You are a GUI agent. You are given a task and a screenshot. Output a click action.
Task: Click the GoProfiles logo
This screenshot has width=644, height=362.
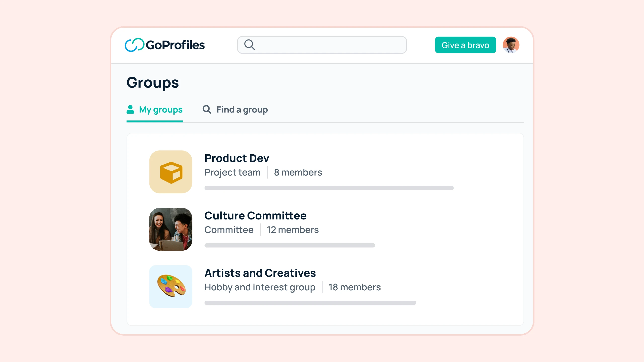pyautogui.click(x=165, y=45)
